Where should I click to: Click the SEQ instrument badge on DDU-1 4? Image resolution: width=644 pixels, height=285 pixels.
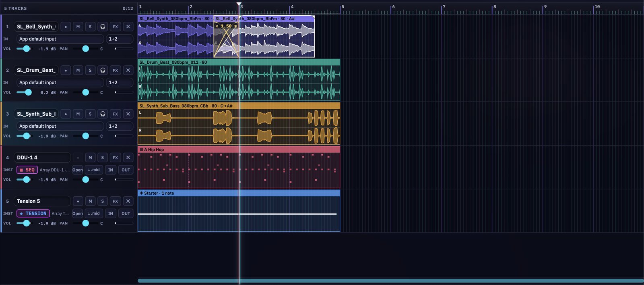(27, 170)
